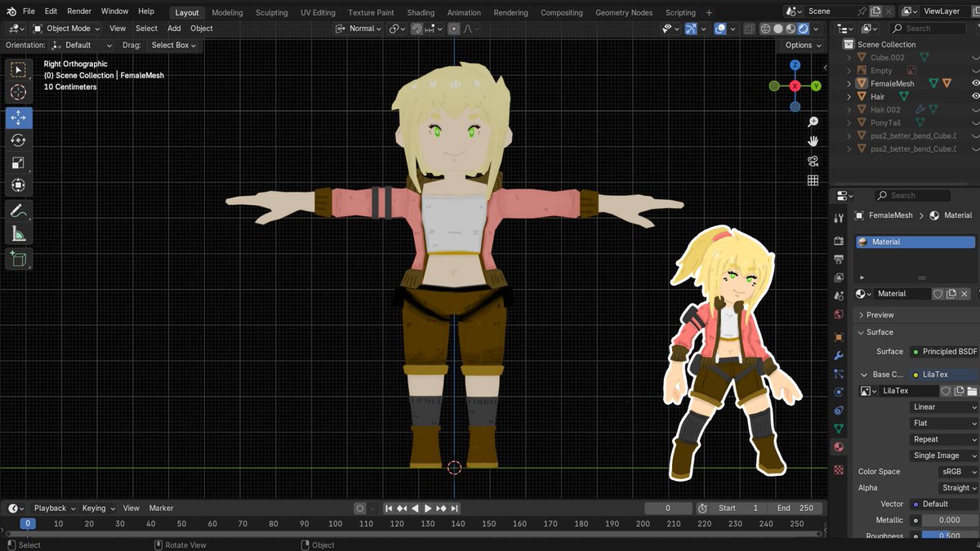Click the Options button in viewport

(x=803, y=45)
